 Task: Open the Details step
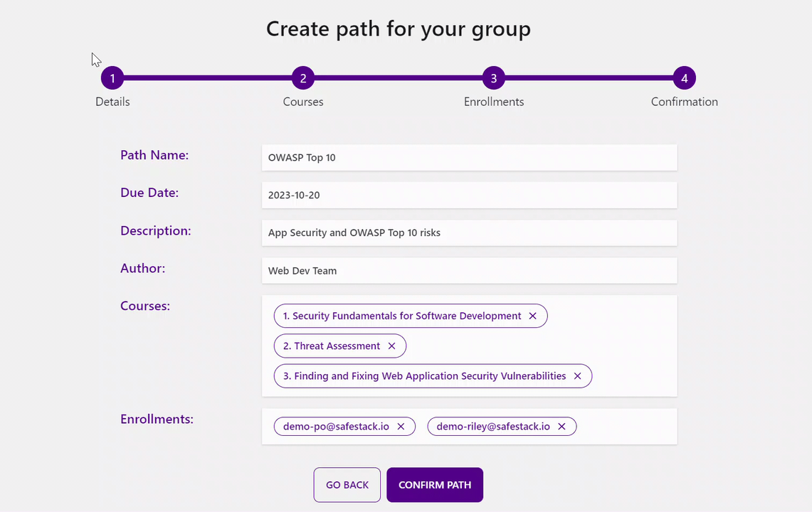(112, 101)
